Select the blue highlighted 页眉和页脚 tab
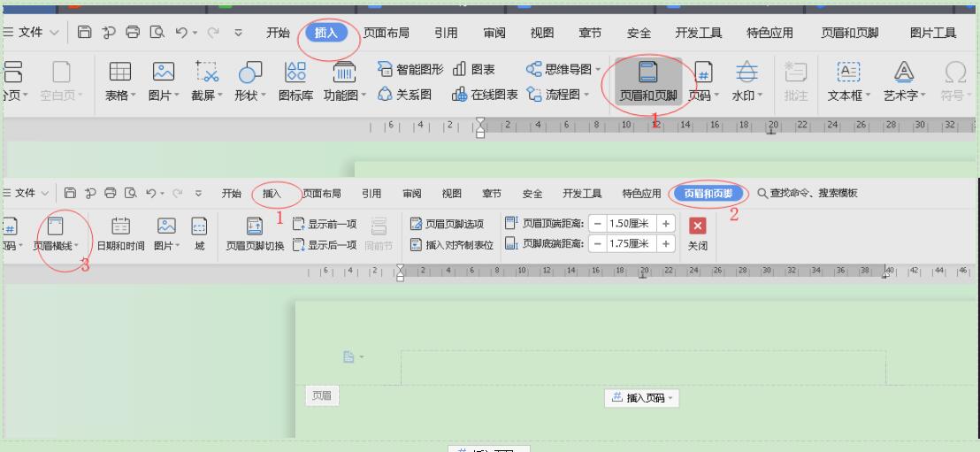 click(x=709, y=194)
